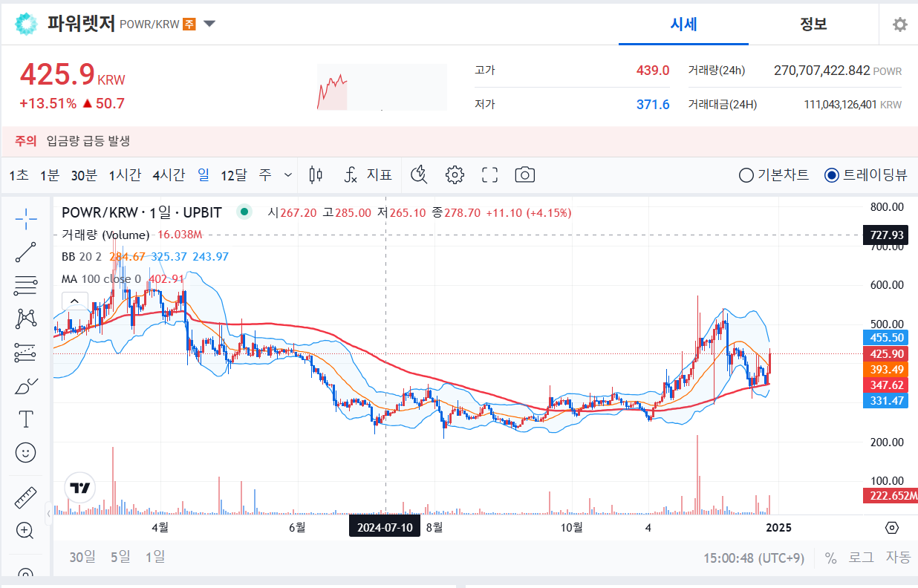The height and width of the screenshot is (588, 918).
Task: Select the 일 daily interval
Action: click(x=203, y=175)
